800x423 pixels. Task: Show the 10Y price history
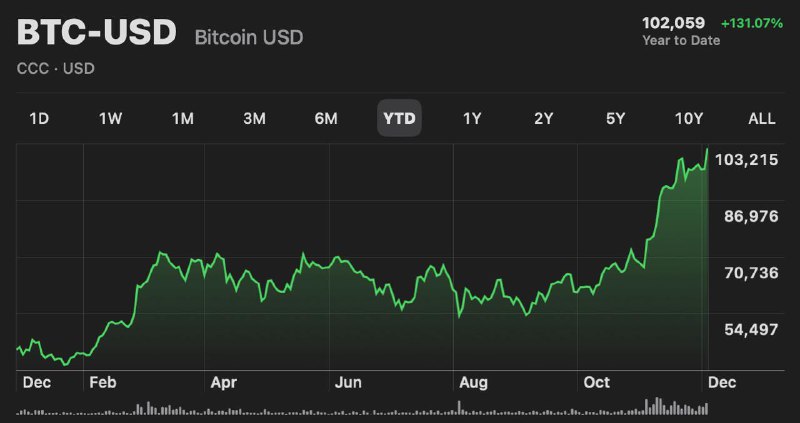689,118
